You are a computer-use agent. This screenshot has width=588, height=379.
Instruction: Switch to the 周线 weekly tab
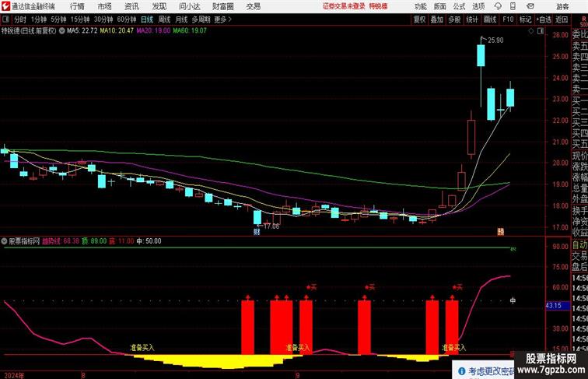[x=164, y=19]
